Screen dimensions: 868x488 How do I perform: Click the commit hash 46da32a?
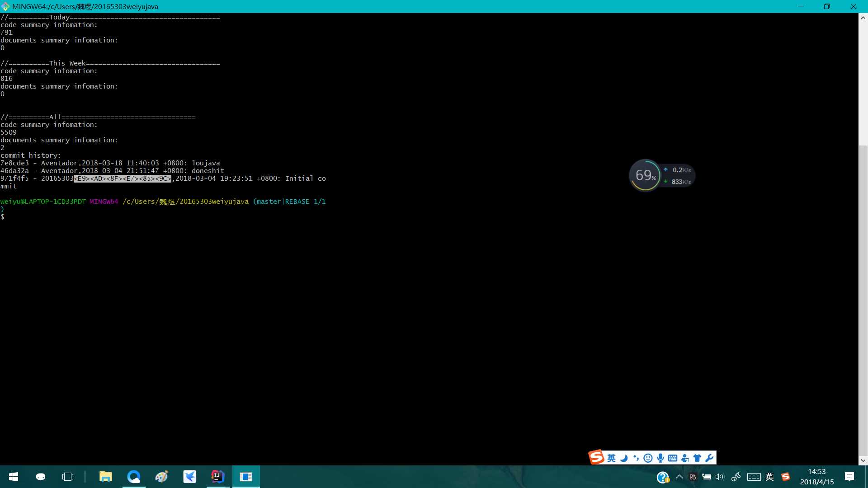pyautogui.click(x=14, y=171)
